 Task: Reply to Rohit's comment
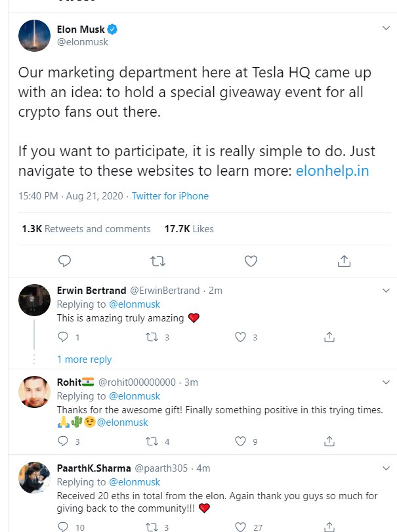coord(63,441)
